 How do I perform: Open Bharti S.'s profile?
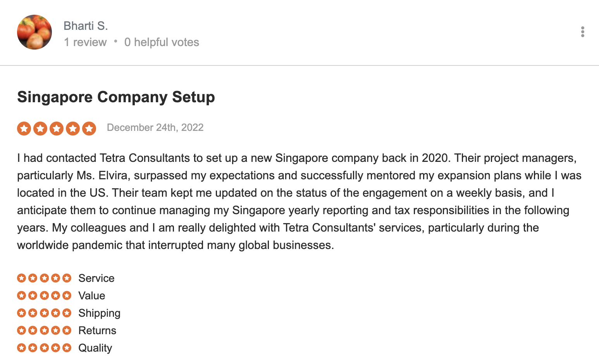coord(86,26)
